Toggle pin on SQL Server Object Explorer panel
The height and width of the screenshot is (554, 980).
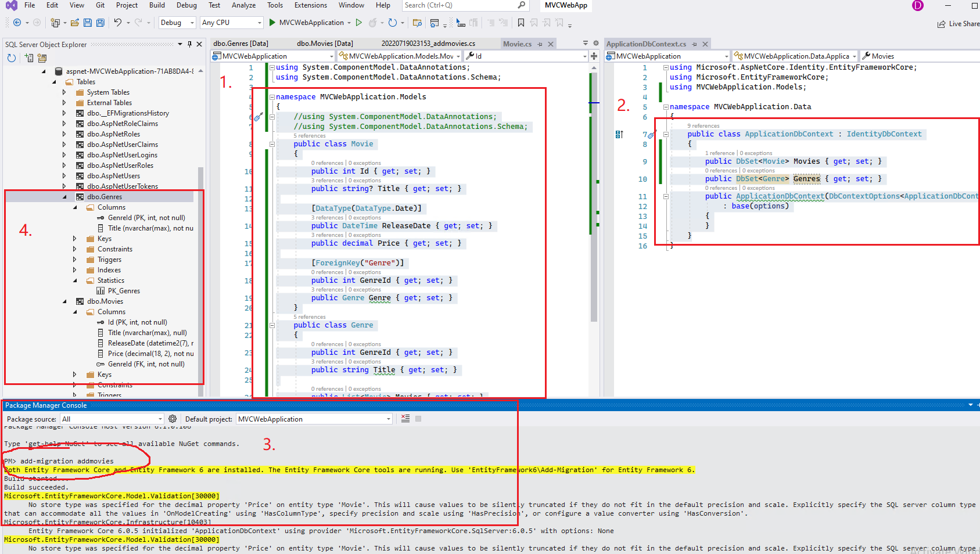pos(189,44)
